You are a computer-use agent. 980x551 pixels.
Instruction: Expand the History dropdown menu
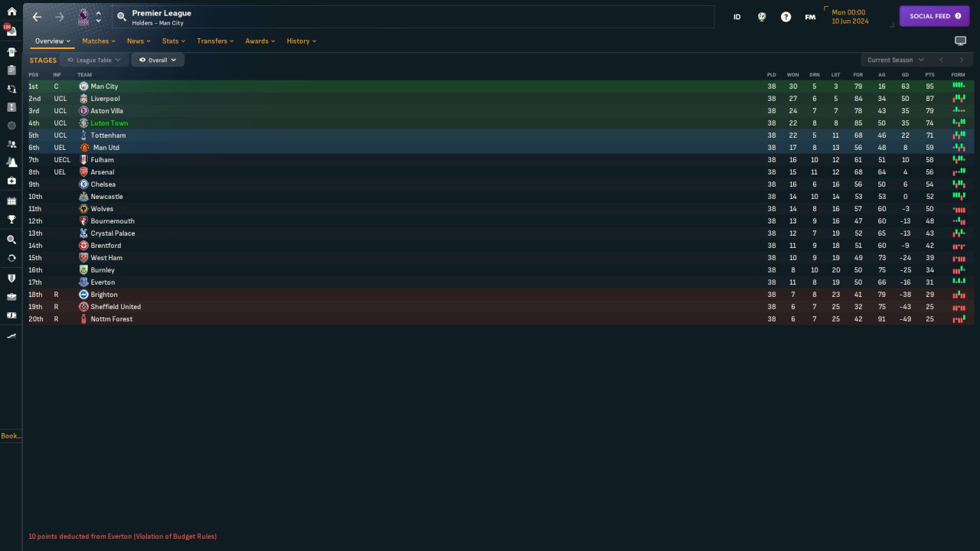tap(302, 41)
